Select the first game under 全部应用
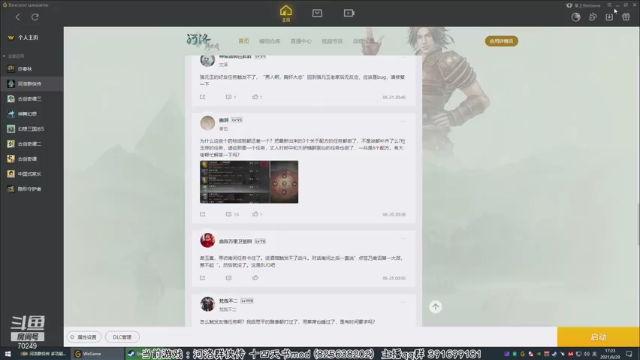 [32, 69]
